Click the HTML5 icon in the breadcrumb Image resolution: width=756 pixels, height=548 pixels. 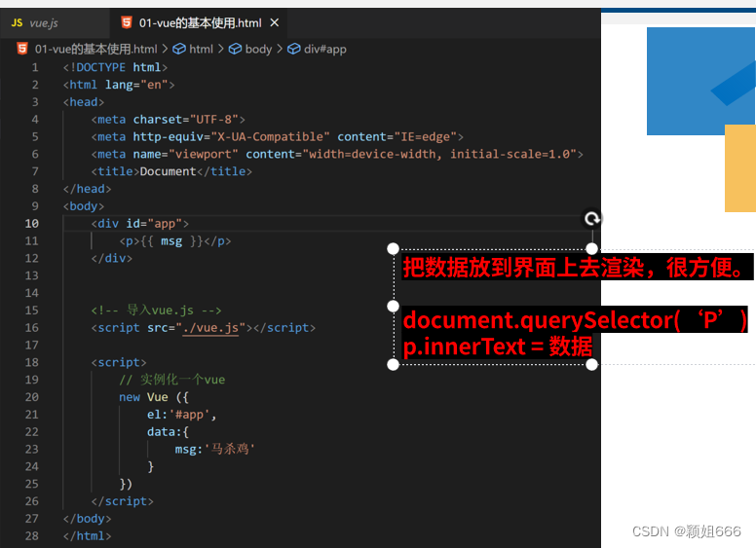22,49
